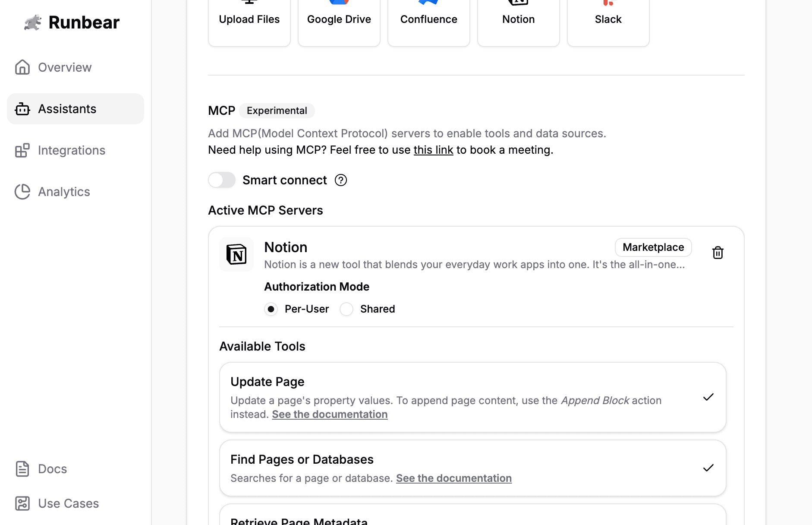Viewport: 812px width, 525px height.
Task: Open Update Page documentation link
Action: [x=330, y=414]
